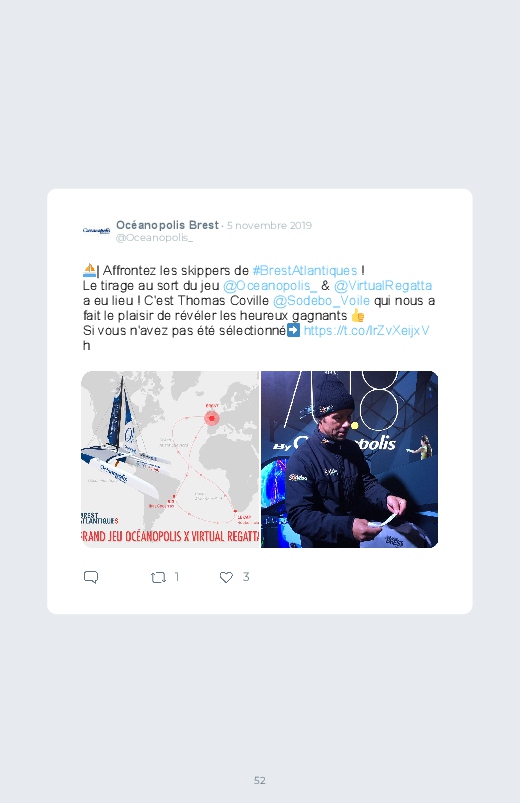This screenshot has width=520, height=803.
Task: Click the red Brest marker on map
Action: point(212,418)
